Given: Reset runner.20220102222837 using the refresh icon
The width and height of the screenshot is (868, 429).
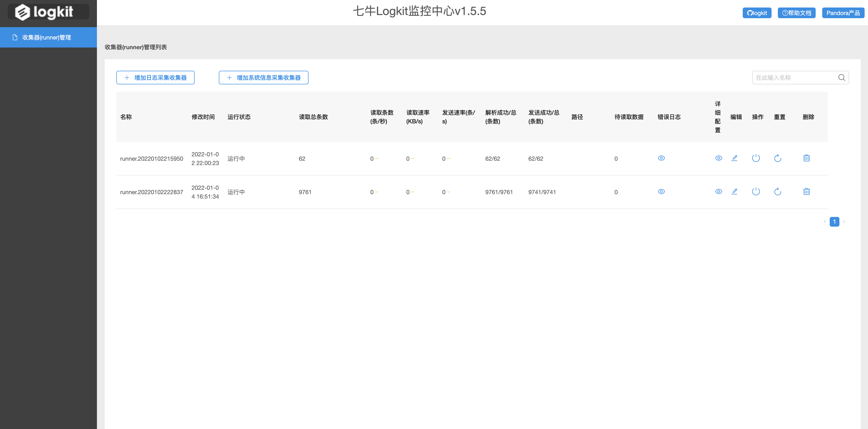Looking at the screenshot, I should coord(777,191).
